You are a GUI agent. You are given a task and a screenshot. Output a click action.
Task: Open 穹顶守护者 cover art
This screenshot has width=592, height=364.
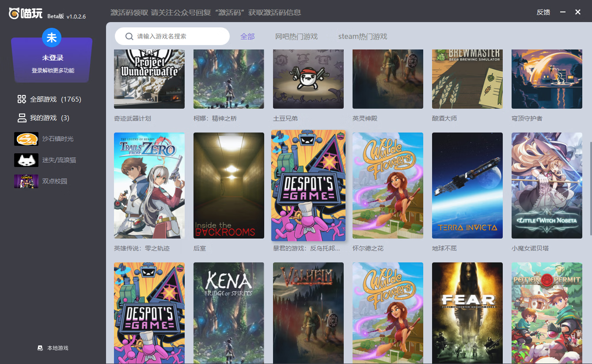[x=547, y=79]
